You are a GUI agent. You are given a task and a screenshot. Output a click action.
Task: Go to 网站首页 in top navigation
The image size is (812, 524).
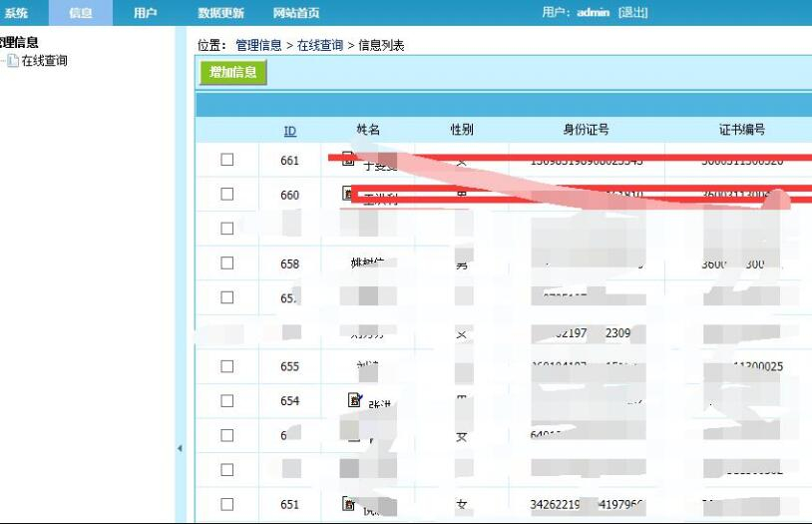click(296, 13)
